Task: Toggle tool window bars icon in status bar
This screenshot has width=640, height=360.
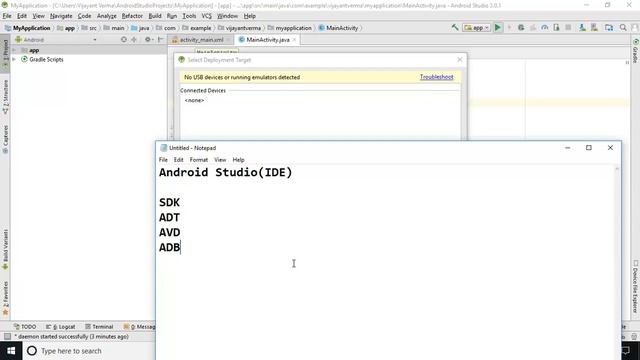Action: point(7,336)
